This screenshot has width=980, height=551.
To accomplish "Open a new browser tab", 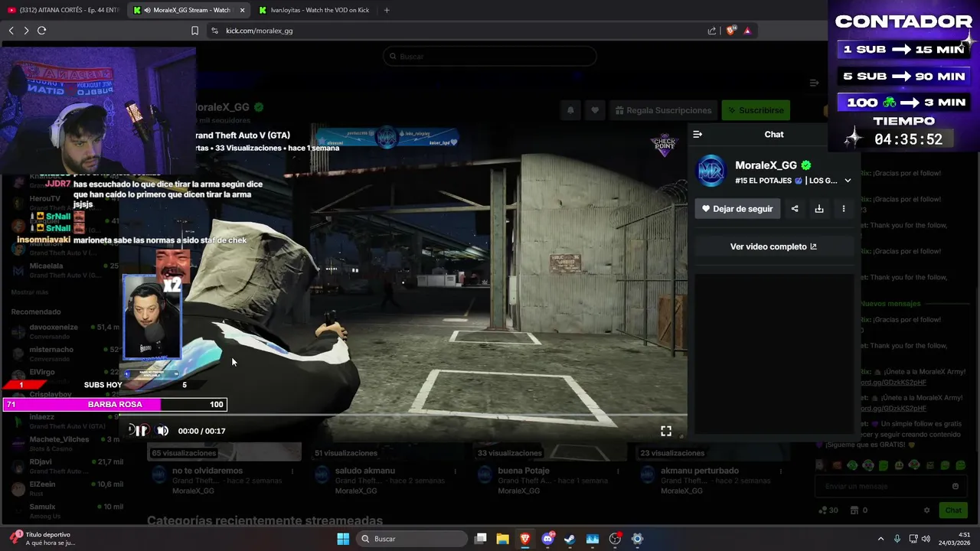I will (x=387, y=10).
